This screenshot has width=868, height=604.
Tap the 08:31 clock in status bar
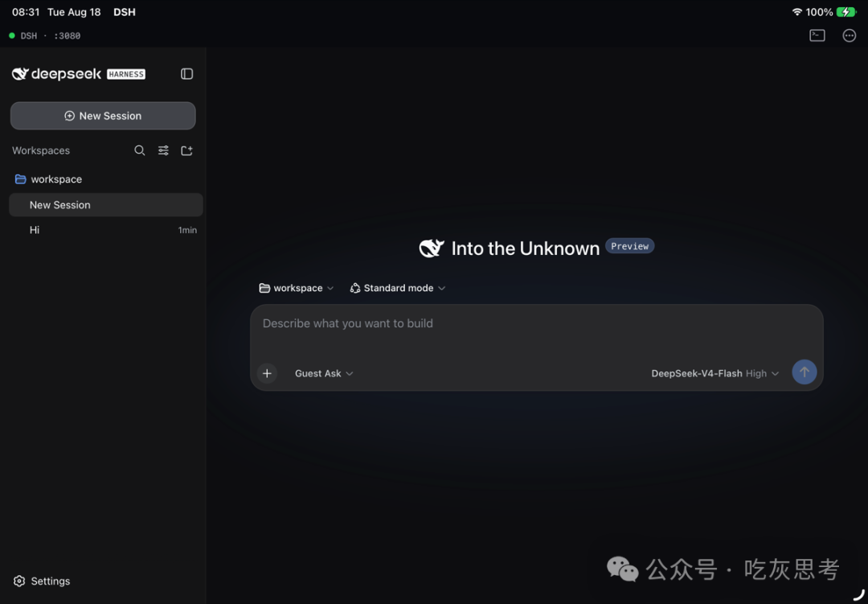(26, 11)
